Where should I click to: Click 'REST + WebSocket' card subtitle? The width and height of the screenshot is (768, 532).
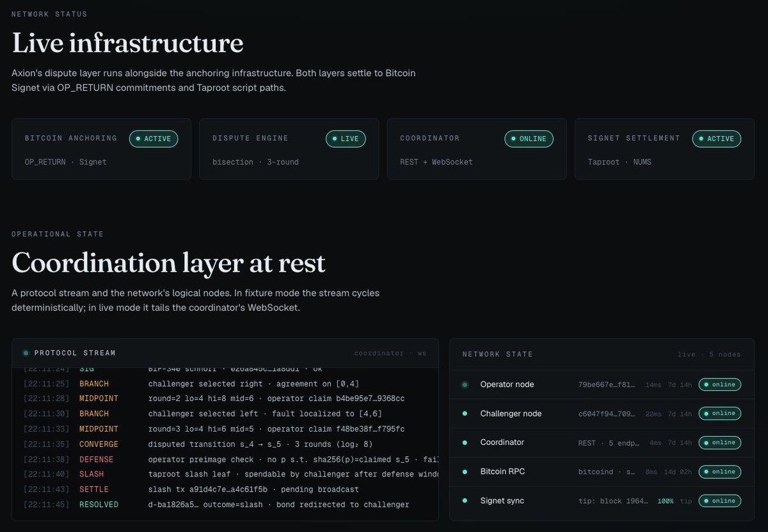click(436, 162)
